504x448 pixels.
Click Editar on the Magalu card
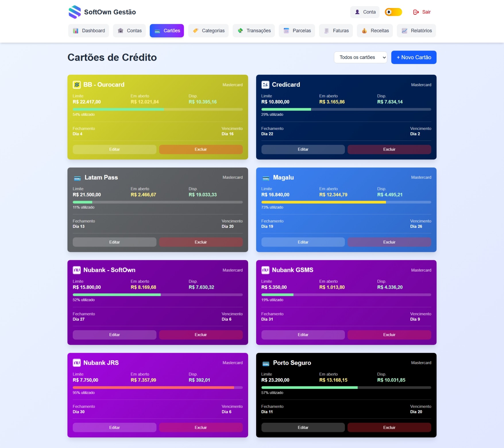pos(303,242)
